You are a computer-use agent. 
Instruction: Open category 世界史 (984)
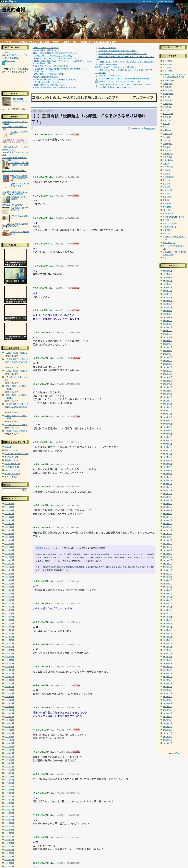(x=167, y=71)
